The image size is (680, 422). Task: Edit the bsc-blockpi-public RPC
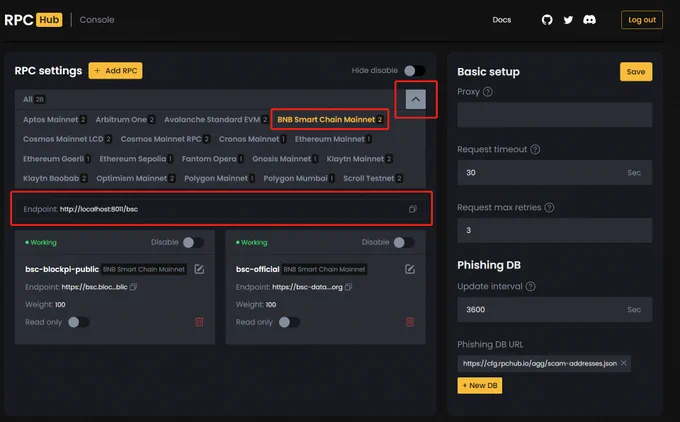(199, 269)
